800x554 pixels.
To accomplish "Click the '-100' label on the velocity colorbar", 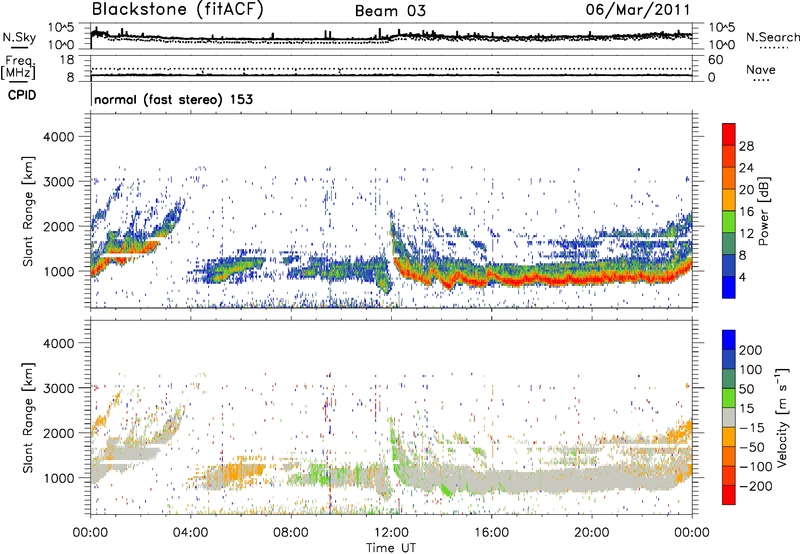I will pyautogui.click(x=755, y=467).
